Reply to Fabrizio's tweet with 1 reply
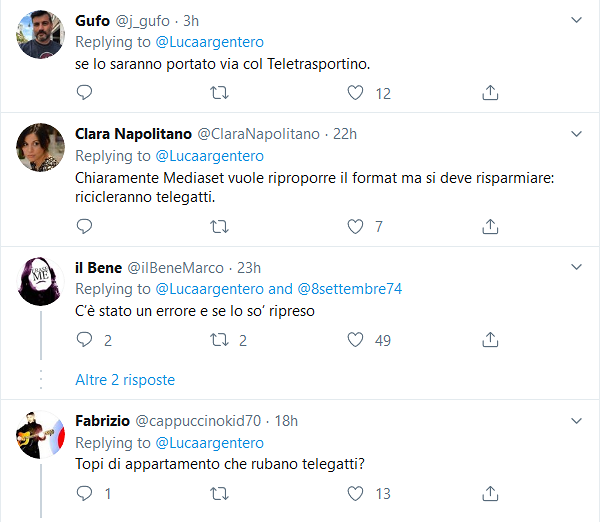 coord(84,493)
